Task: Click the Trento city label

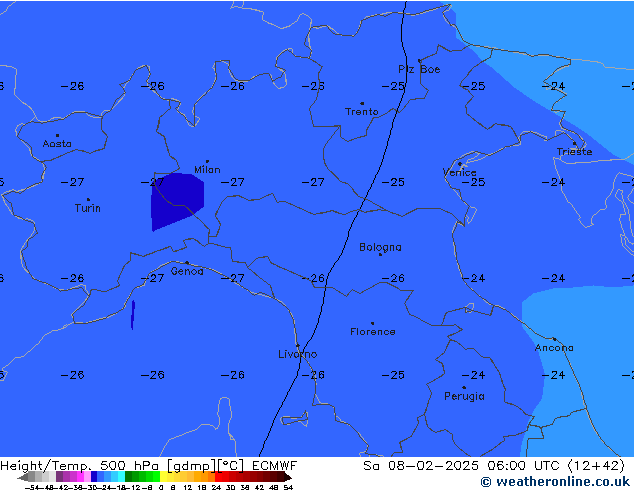Action: (x=361, y=112)
